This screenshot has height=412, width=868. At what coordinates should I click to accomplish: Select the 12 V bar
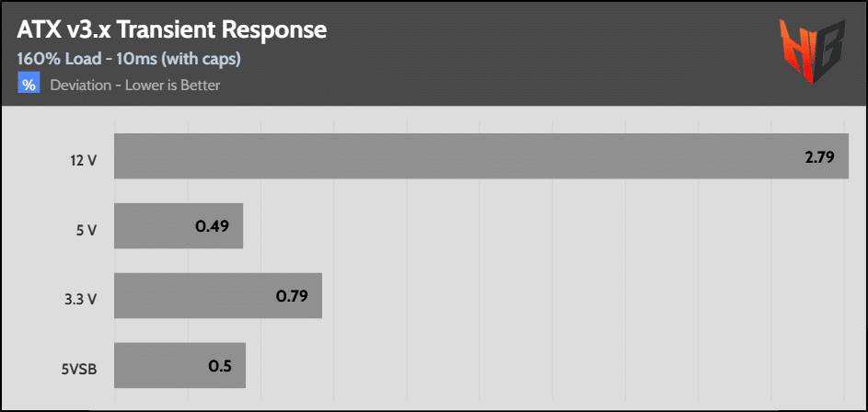click(x=481, y=156)
